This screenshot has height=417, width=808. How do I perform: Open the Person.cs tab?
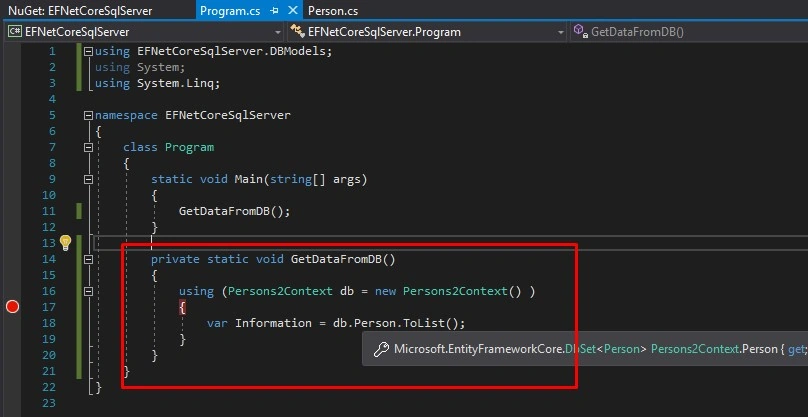(x=333, y=11)
